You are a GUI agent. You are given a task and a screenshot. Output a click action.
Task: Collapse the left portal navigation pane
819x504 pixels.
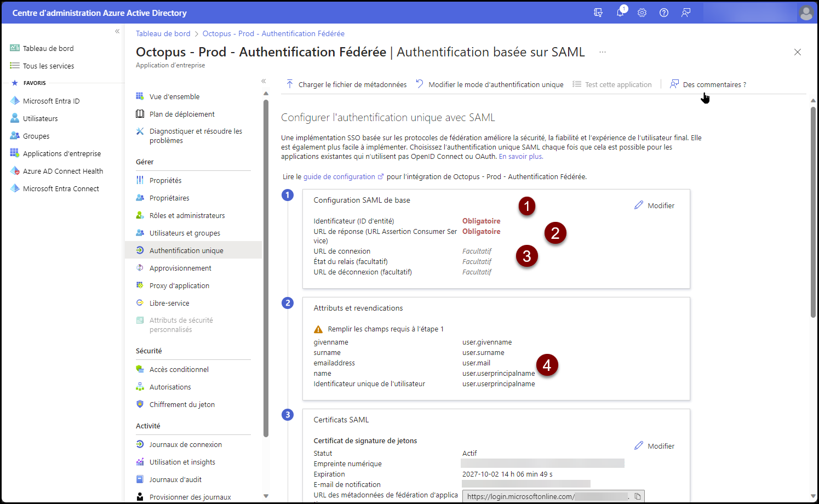(117, 32)
